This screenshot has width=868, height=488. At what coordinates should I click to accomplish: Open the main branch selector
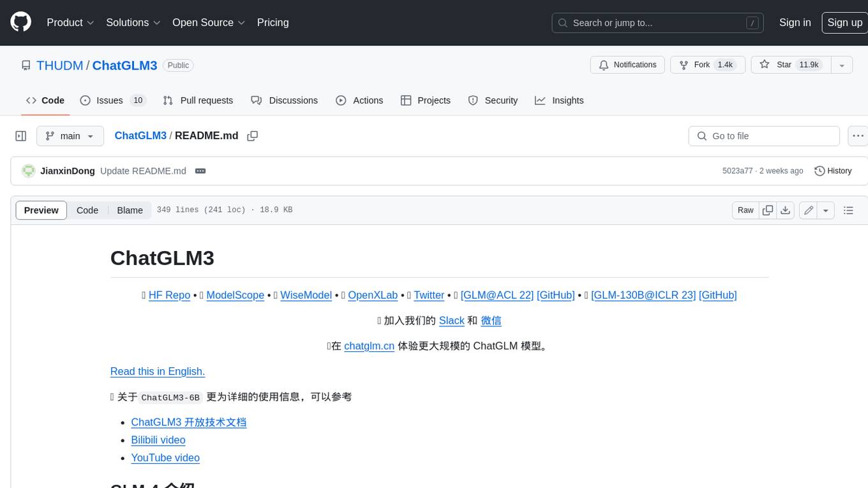pos(70,136)
